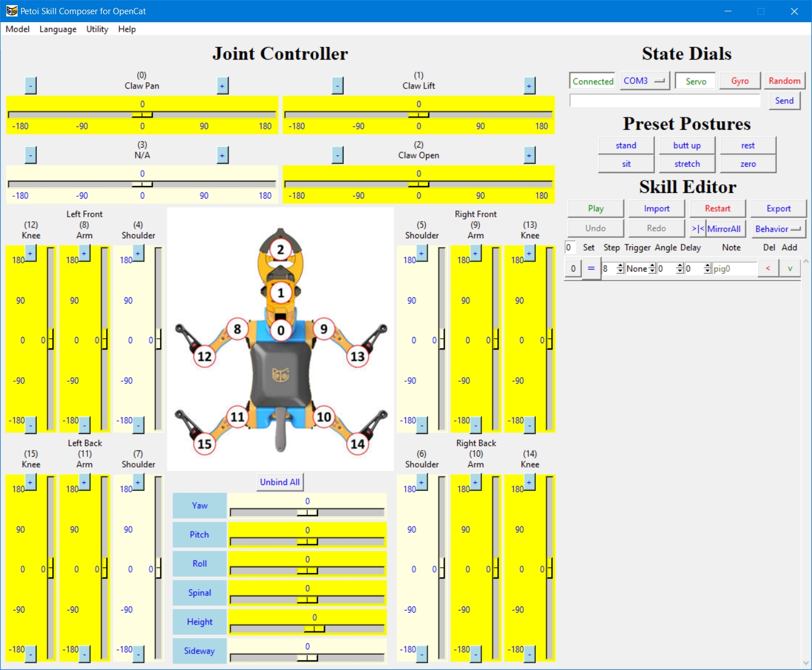The height and width of the screenshot is (670, 812).
Task: Toggle the Random state dial
Action: coord(784,81)
